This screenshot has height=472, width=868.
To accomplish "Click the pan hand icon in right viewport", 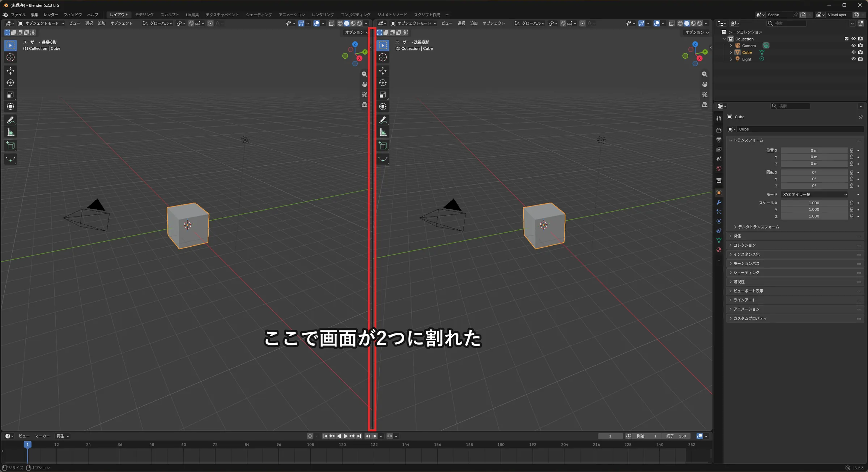I will (705, 84).
